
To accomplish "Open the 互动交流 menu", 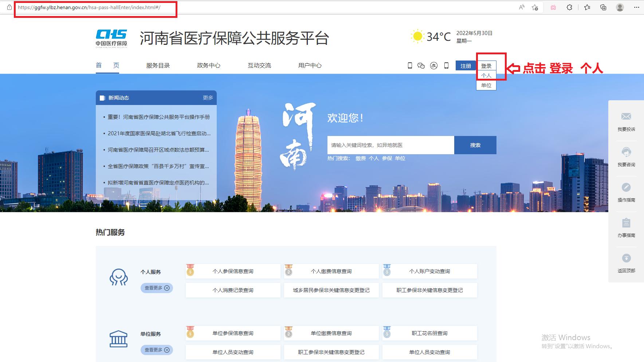I will [259, 65].
